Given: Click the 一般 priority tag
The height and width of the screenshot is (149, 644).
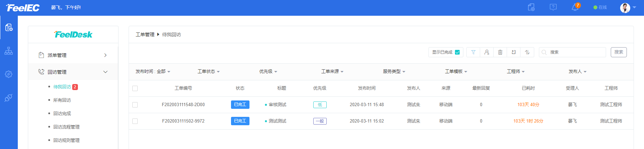Looking at the screenshot, I should (x=320, y=121).
